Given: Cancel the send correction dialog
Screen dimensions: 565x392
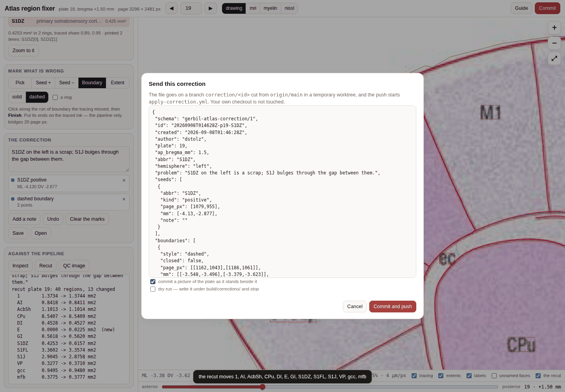Looking at the screenshot, I should tap(355, 307).
